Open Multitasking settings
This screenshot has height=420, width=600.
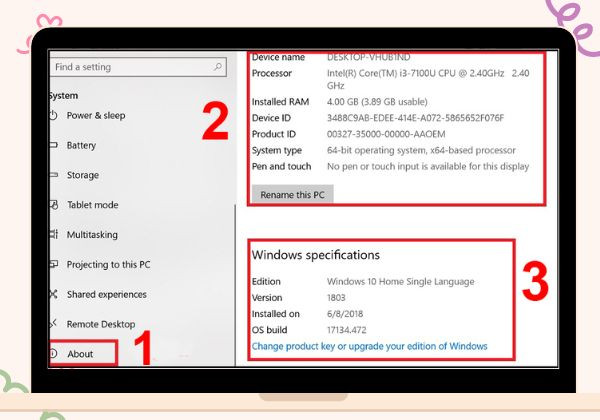click(x=92, y=234)
